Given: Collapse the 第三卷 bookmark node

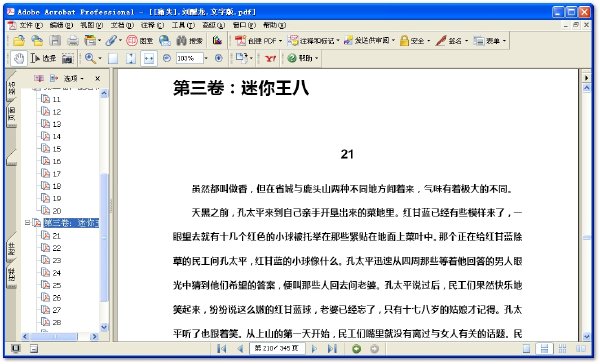Looking at the screenshot, I should (28, 222).
